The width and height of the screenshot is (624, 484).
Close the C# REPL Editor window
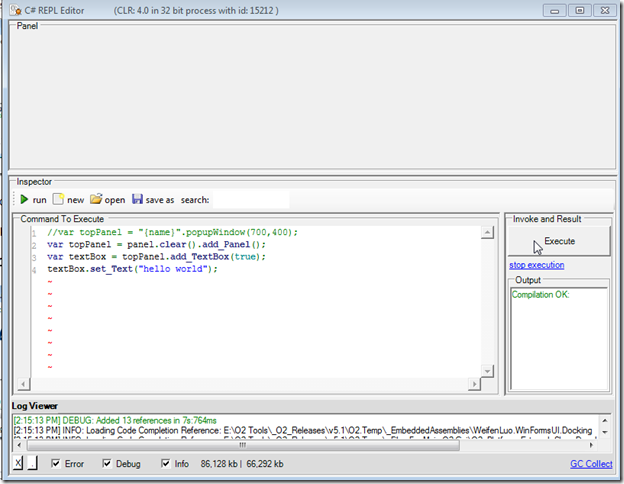click(x=605, y=11)
